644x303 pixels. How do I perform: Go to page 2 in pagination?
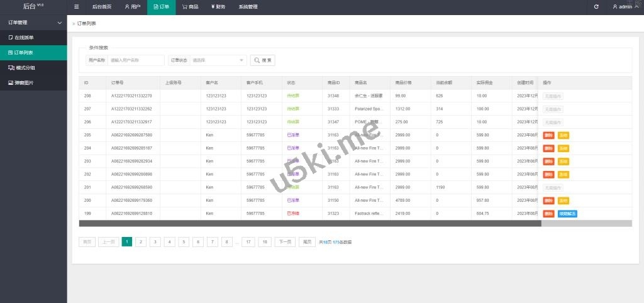click(142, 242)
